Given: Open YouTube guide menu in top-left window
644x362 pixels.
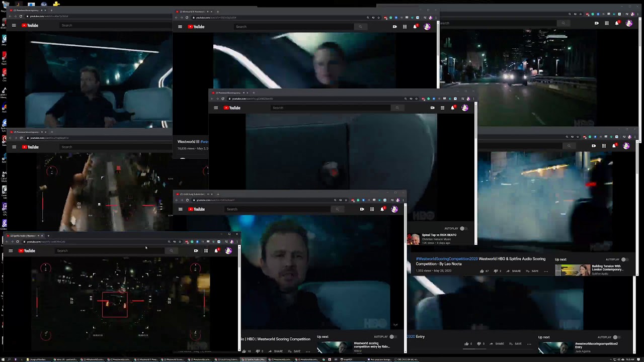Looking at the screenshot, I should tap(14, 25).
